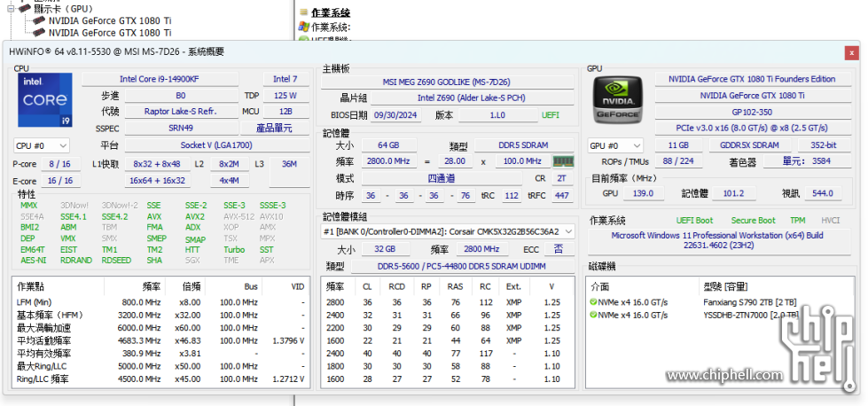This screenshot has height=406, width=868.
Task: Click the Intel Core i9-14900KF name field
Action: point(160,79)
